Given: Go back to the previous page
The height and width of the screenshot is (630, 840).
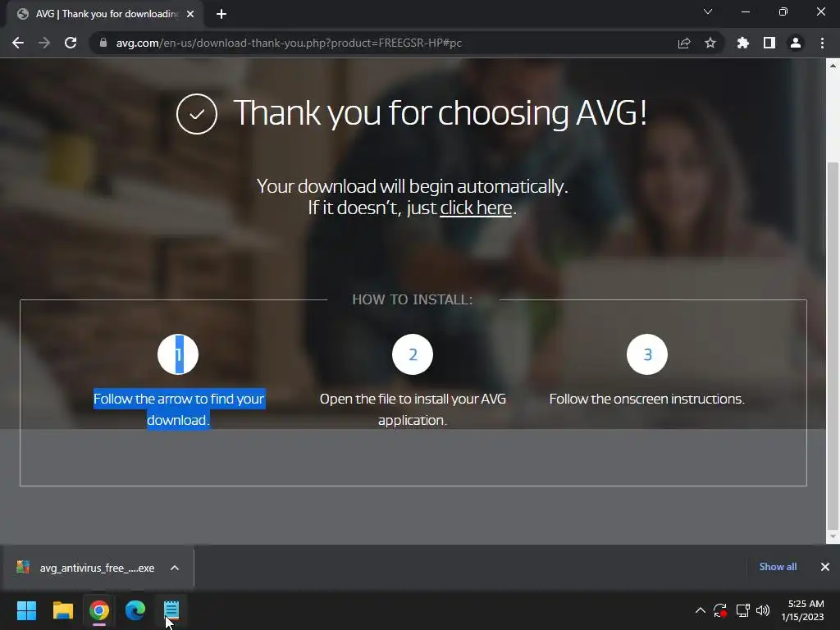Looking at the screenshot, I should point(18,43).
